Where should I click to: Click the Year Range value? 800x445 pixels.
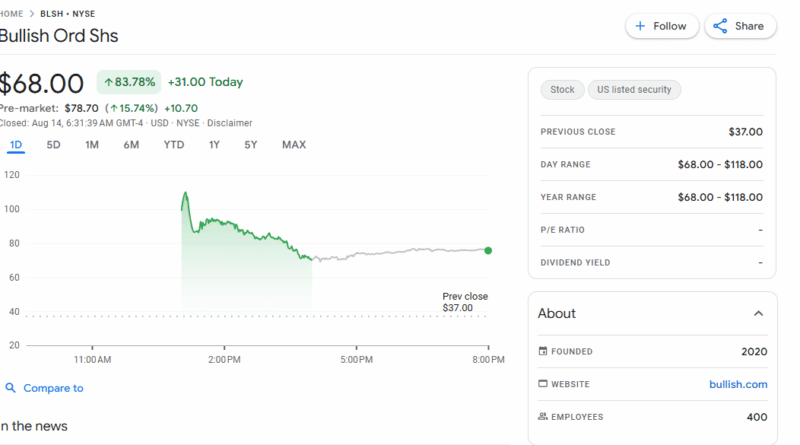click(x=720, y=197)
